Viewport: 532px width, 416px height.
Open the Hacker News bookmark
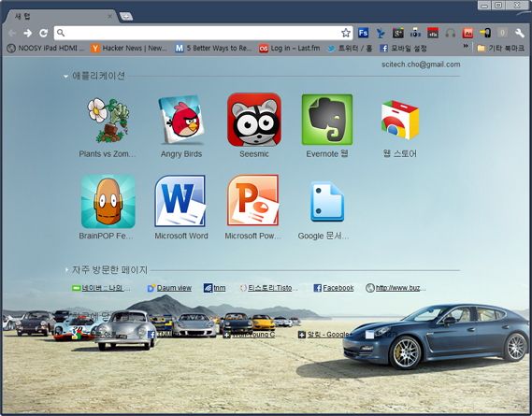pos(129,49)
